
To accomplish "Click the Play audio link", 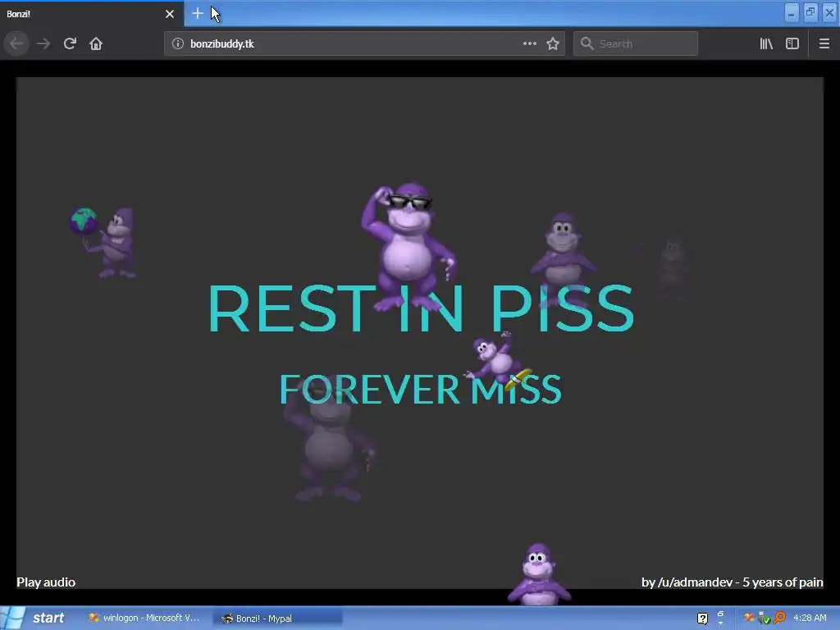I will pos(46,582).
